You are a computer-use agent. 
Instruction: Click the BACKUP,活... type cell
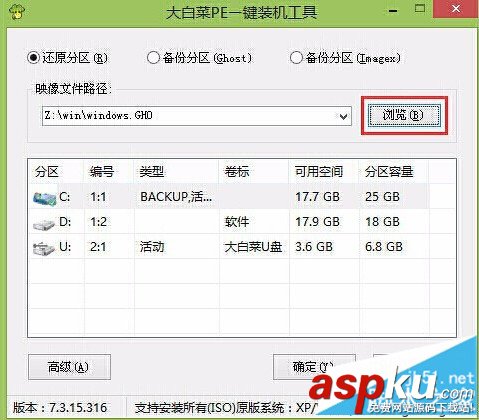(176, 197)
